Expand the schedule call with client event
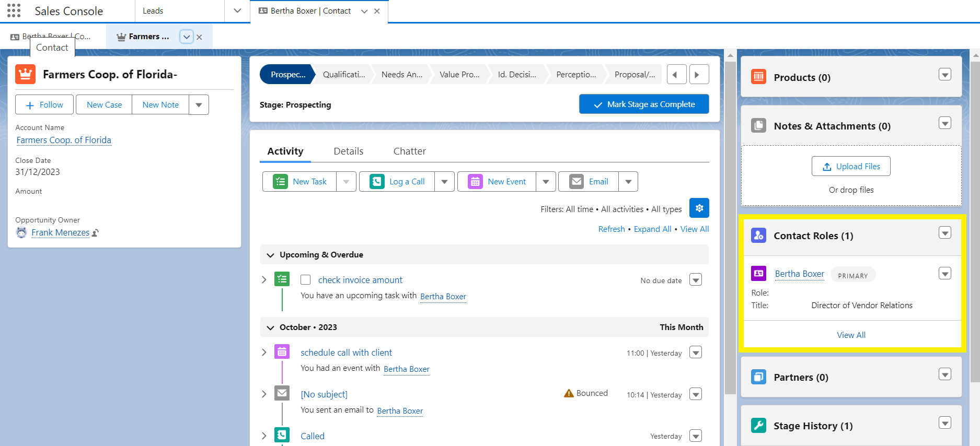Viewport: 980px width, 446px height. pyautogui.click(x=264, y=353)
